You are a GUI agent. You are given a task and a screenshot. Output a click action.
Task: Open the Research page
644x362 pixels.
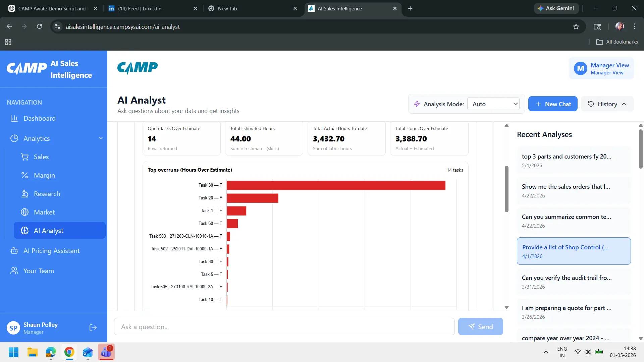click(47, 194)
